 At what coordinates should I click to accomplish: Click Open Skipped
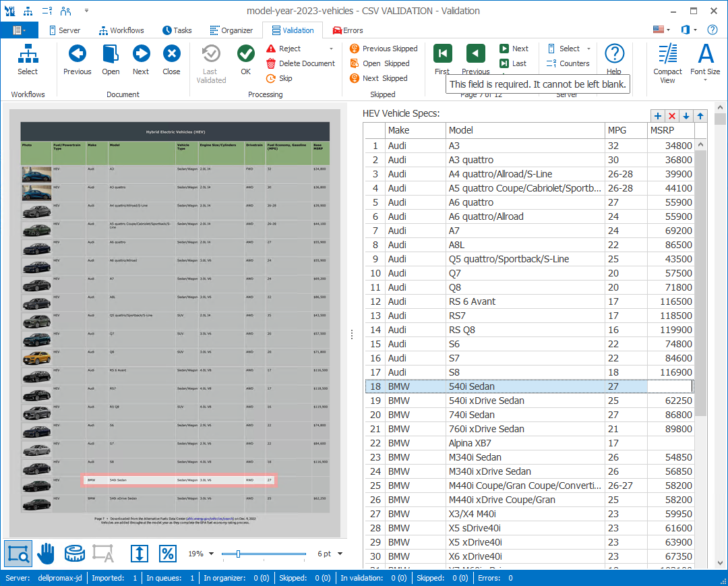pos(380,63)
